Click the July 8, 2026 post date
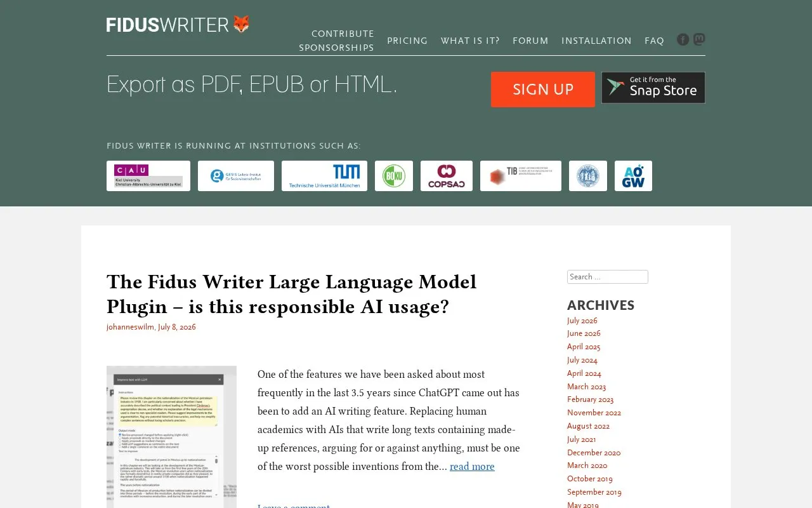 coord(177,327)
